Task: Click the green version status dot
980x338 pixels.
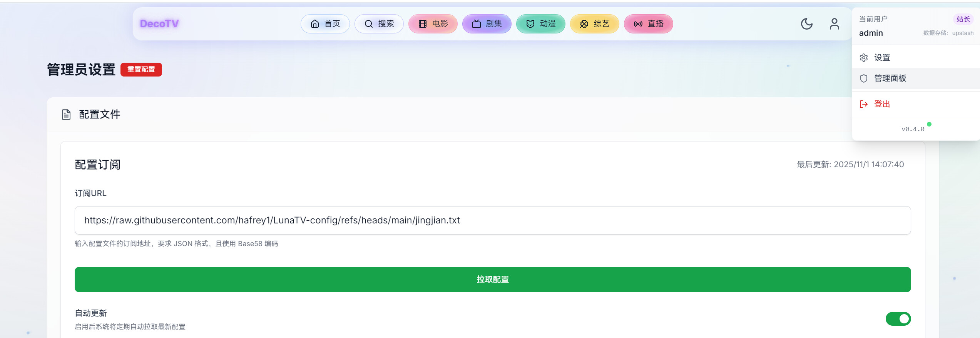Action: point(929,124)
